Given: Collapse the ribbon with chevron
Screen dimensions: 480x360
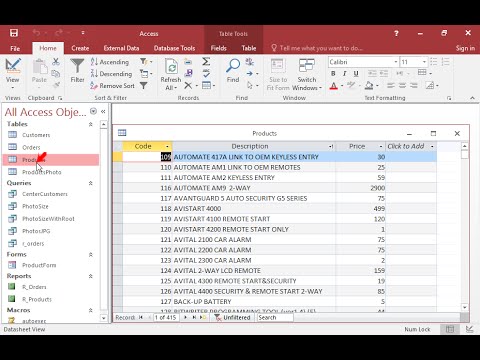Looking at the screenshot, I should coord(472,98).
